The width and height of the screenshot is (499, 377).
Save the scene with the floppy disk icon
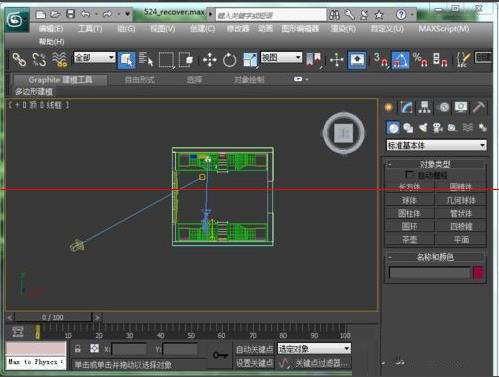tap(71, 14)
